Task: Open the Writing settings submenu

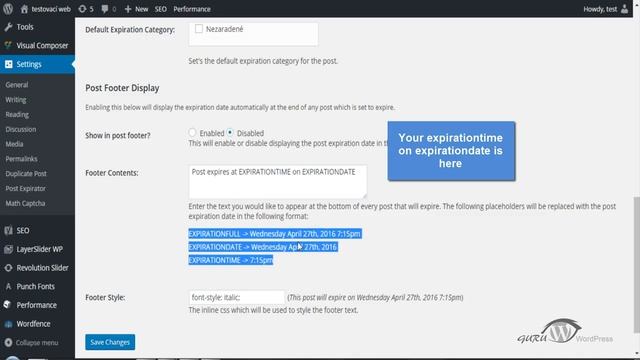Action: pos(16,100)
